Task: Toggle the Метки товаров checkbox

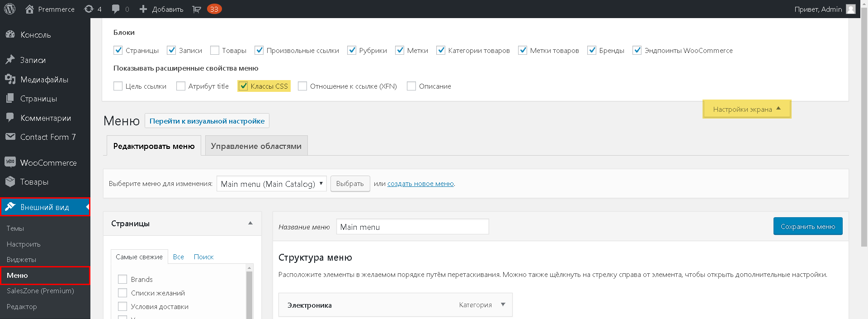Action: pyautogui.click(x=523, y=50)
